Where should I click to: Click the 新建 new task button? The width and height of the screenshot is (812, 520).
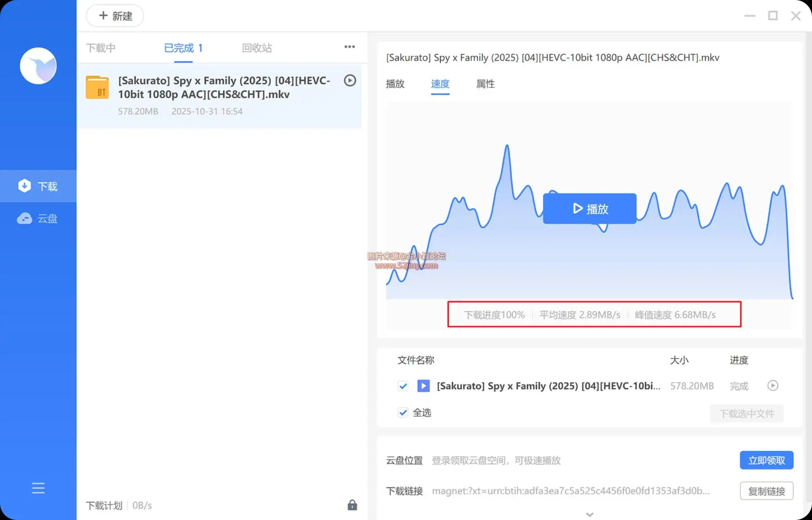(115, 16)
